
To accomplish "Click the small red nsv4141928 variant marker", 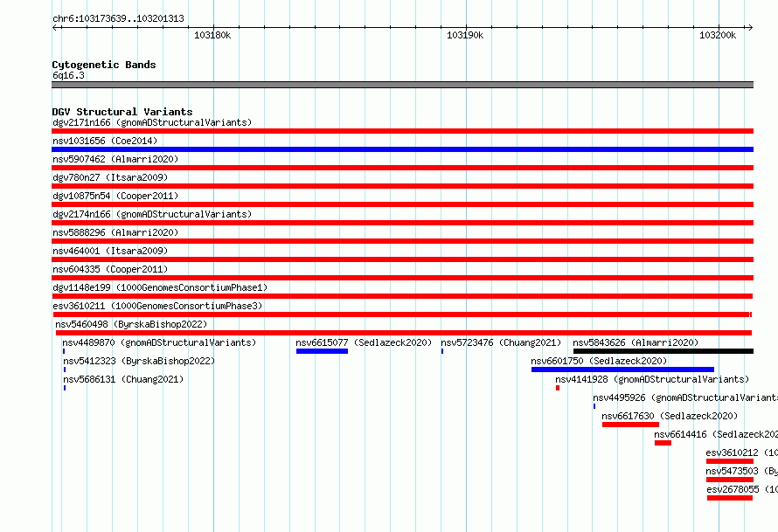I will coord(558,388).
